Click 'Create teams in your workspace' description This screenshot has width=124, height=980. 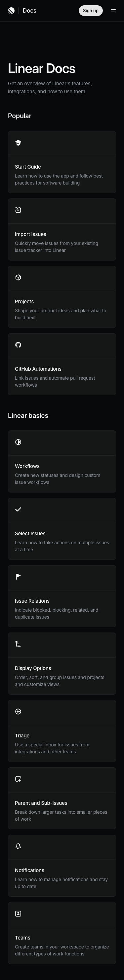click(62, 950)
